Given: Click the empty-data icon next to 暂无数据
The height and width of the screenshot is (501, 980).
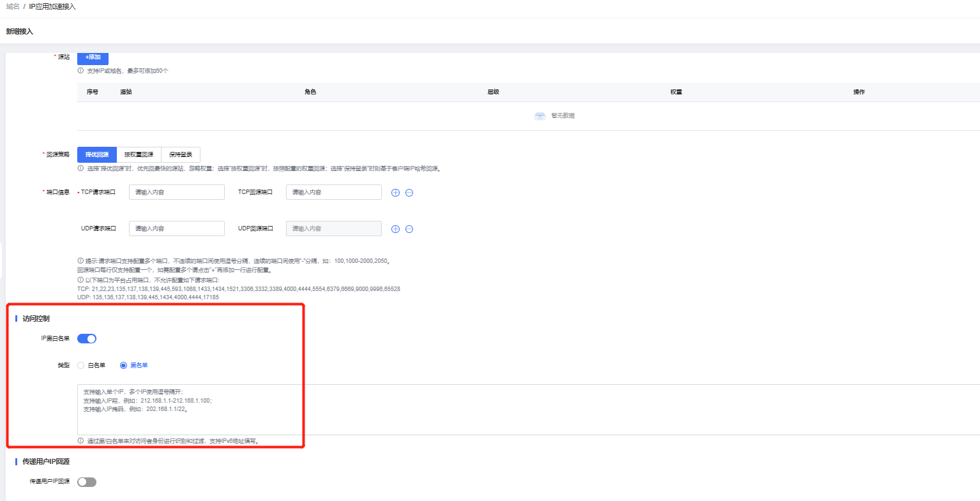Looking at the screenshot, I should [x=540, y=116].
